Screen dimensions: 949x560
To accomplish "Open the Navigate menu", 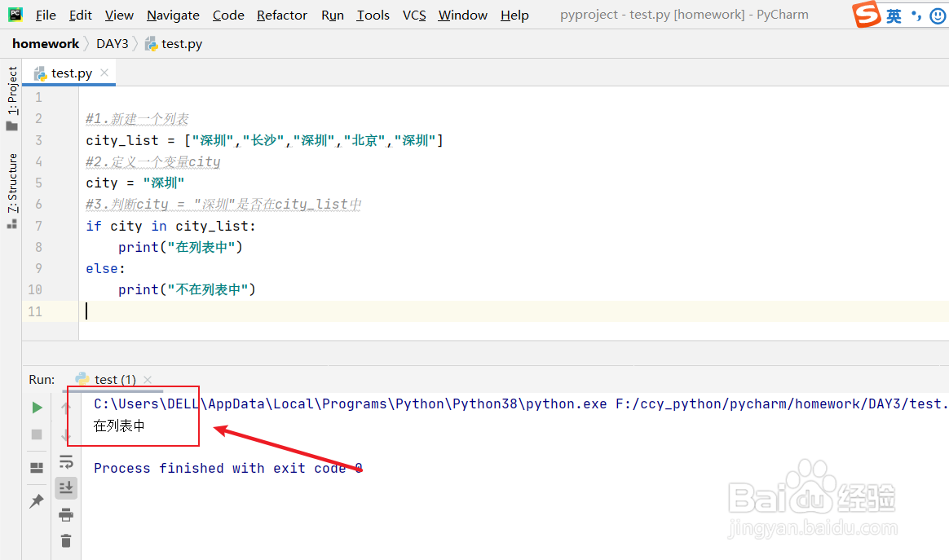I will (173, 15).
